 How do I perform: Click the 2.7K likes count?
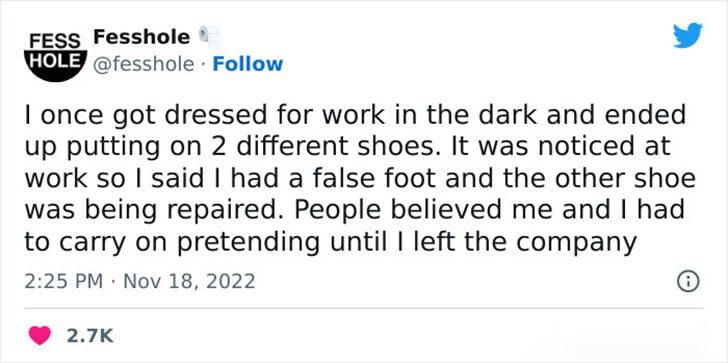tap(90, 336)
